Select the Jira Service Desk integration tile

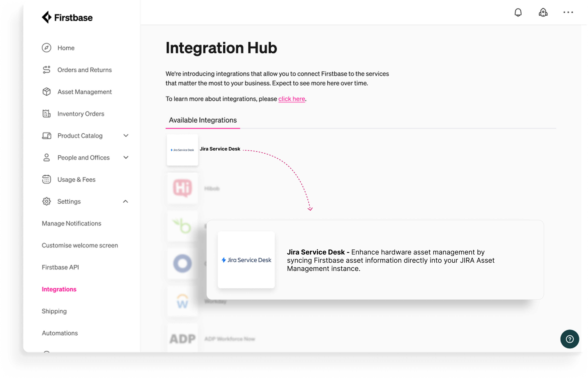[x=182, y=150]
